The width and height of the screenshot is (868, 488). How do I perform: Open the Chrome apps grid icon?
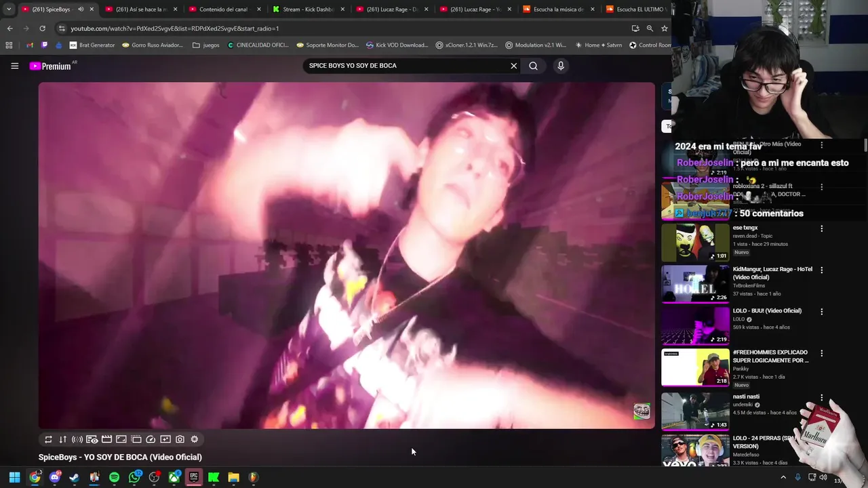(9, 45)
